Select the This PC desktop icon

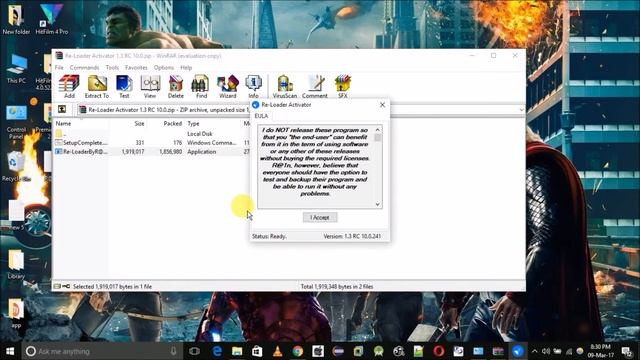coord(16,69)
